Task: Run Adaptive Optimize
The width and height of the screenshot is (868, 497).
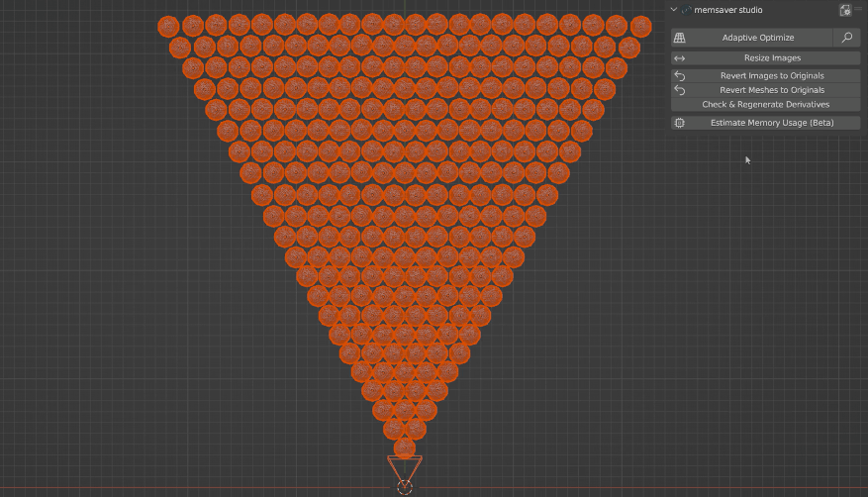Action: (752, 38)
